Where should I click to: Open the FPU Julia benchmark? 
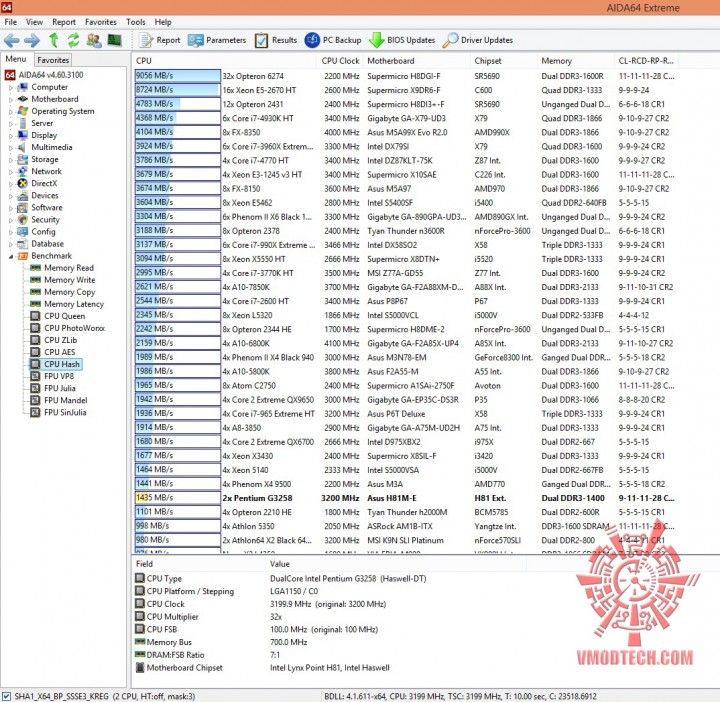click(59, 388)
